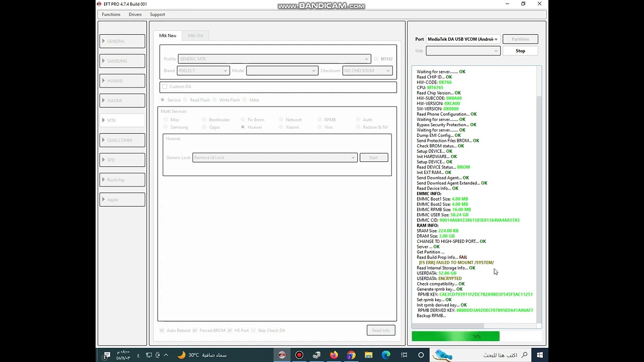Open Firefox from the taskbar
This screenshot has width=644, height=362.
click(334, 355)
